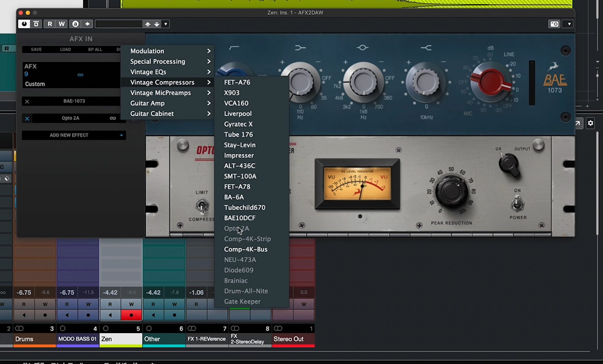Click the Opto 2A Peak Reduction knob

coord(451,192)
